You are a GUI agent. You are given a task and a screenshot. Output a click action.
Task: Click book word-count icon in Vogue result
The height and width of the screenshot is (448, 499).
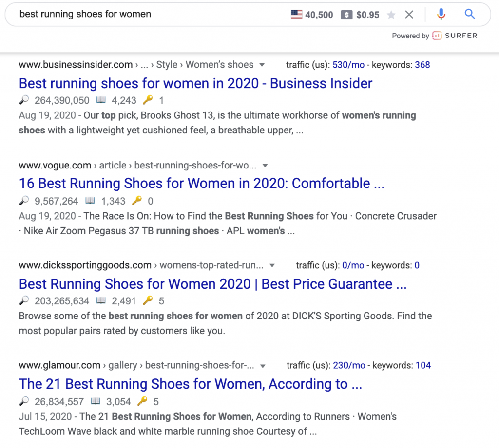coord(90,201)
